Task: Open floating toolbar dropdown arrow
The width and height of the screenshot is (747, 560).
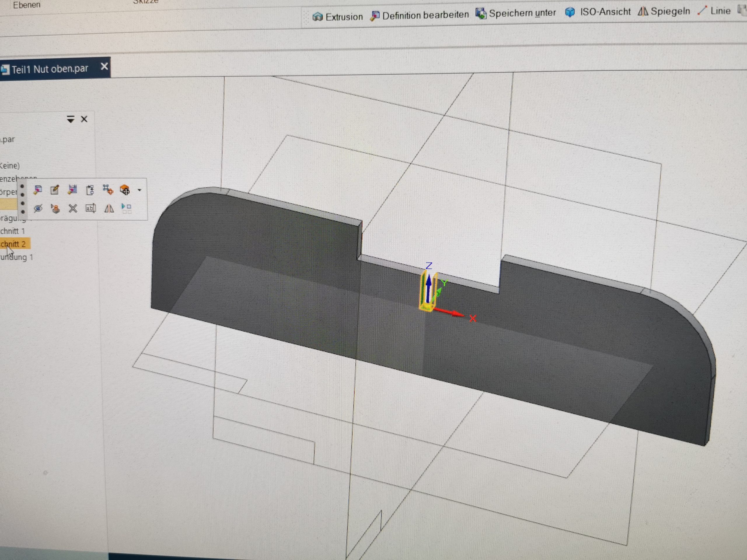Action: tap(139, 190)
